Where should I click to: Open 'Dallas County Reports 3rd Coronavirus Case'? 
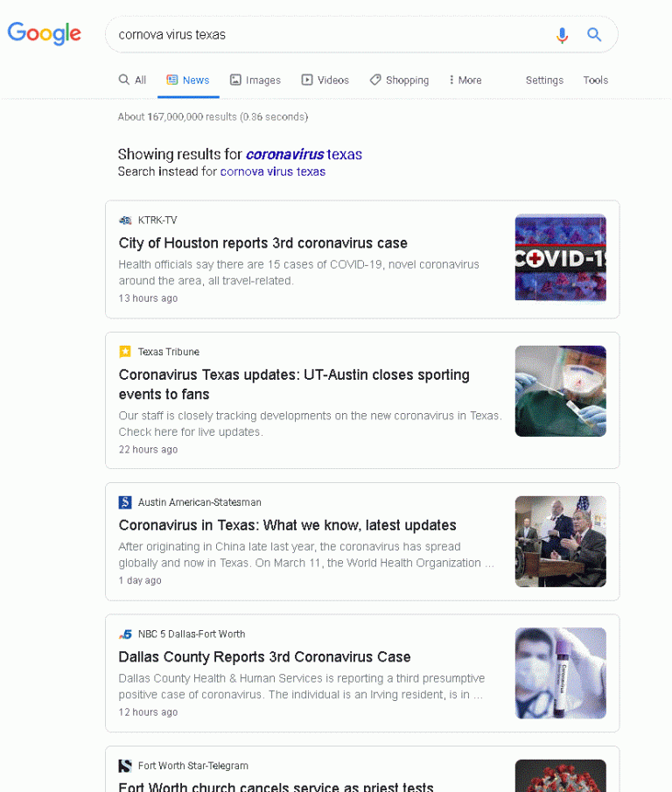point(264,656)
